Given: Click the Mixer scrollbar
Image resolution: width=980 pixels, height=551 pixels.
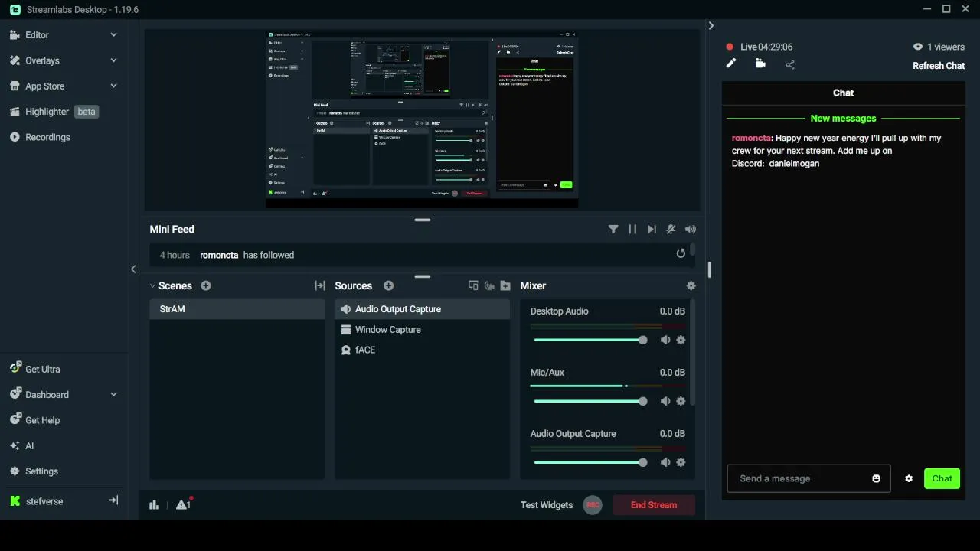Looking at the screenshot, I should [693, 353].
